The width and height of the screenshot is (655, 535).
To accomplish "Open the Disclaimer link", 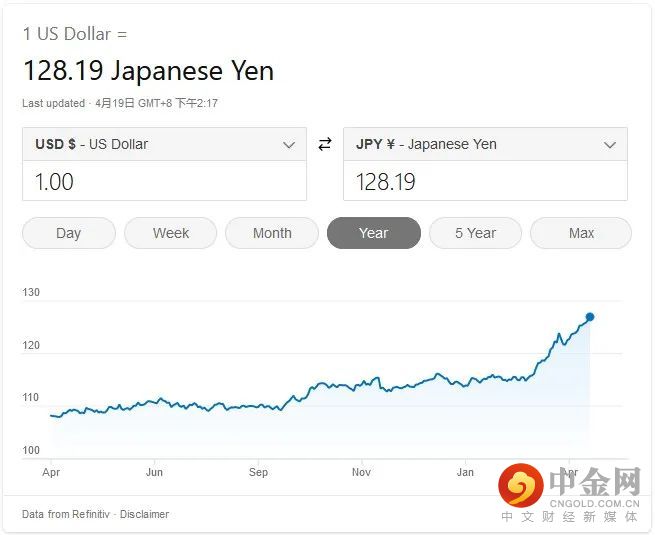I will 145,514.
